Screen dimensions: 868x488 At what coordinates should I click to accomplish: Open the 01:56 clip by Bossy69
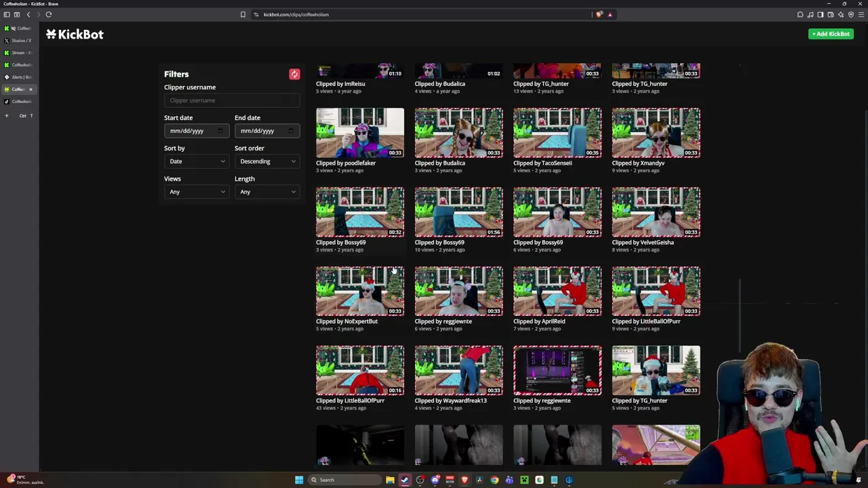[x=459, y=212]
